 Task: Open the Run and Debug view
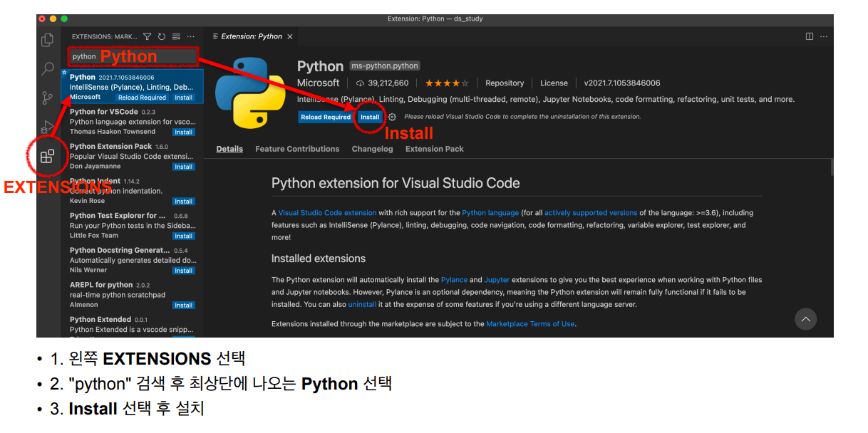[48, 127]
